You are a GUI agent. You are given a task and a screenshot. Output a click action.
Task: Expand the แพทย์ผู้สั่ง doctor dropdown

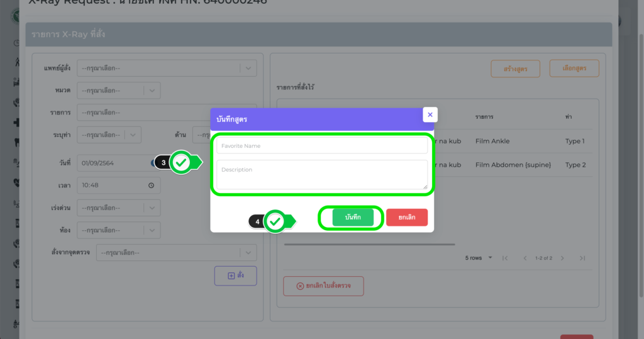click(x=248, y=68)
